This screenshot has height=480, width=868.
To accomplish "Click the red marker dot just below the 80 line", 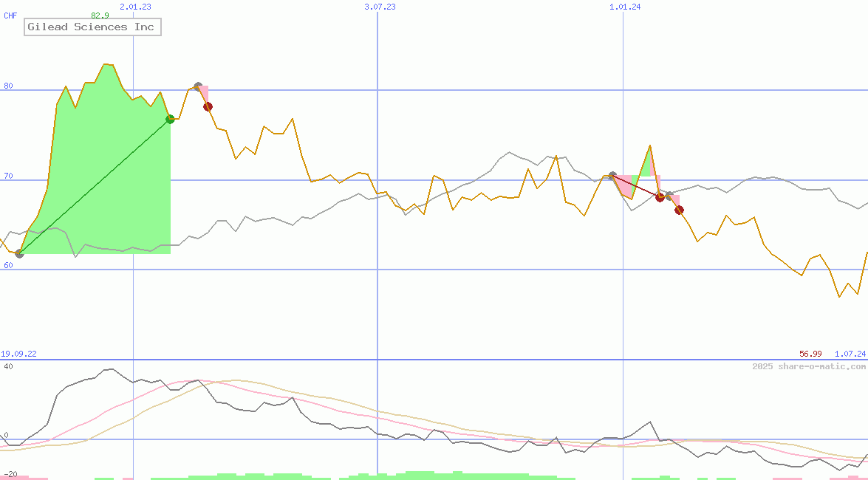I will [x=208, y=107].
